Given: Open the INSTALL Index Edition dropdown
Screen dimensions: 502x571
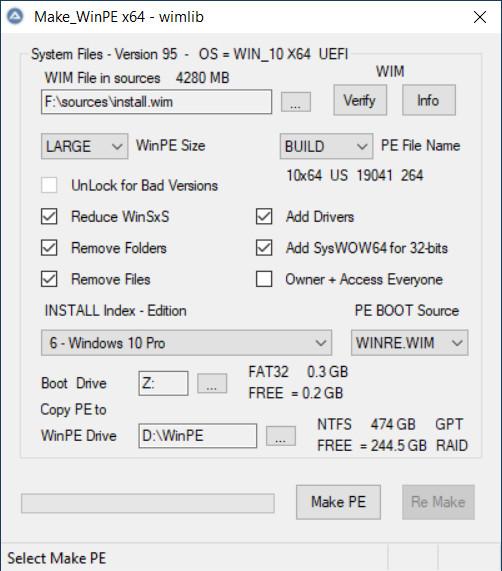Looking at the screenshot, I should (186, 343).
